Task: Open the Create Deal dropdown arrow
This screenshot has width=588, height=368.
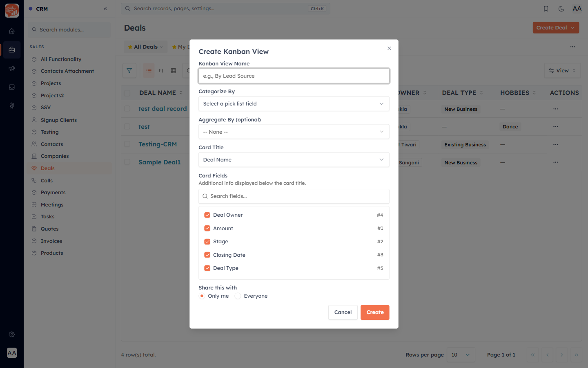Action: click(x=573, y=28)
